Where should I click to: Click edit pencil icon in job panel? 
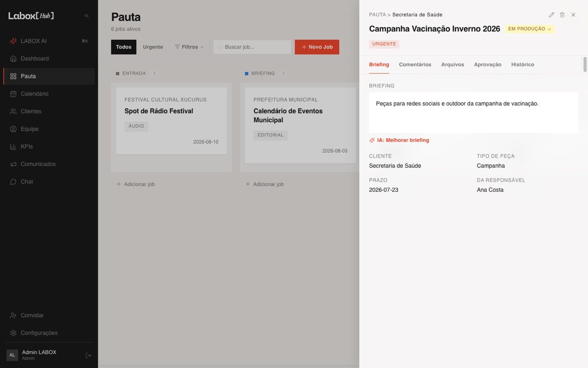552,15
